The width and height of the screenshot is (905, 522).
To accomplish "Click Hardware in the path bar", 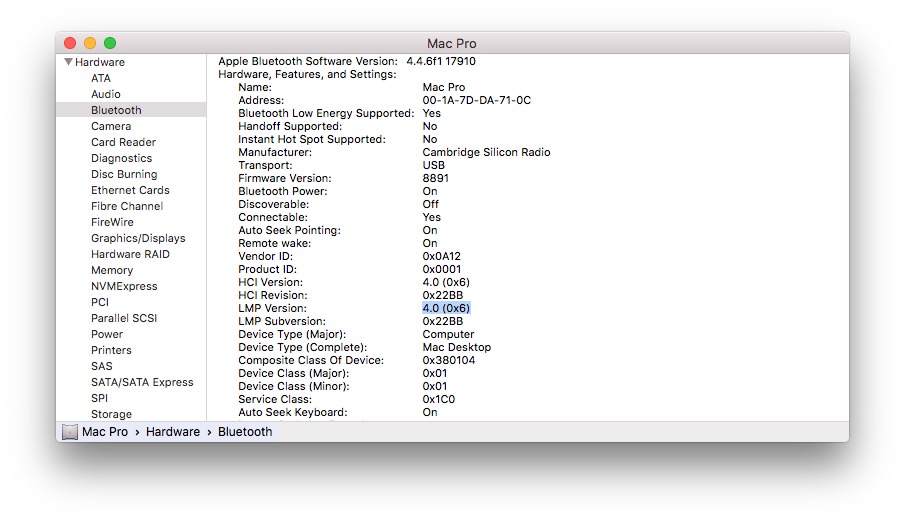I will [x=173, y=432].
